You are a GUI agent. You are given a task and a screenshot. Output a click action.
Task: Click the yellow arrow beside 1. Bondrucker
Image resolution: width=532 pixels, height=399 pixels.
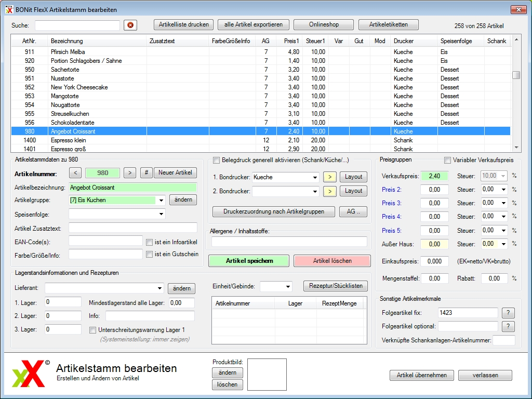click(330, 177)
